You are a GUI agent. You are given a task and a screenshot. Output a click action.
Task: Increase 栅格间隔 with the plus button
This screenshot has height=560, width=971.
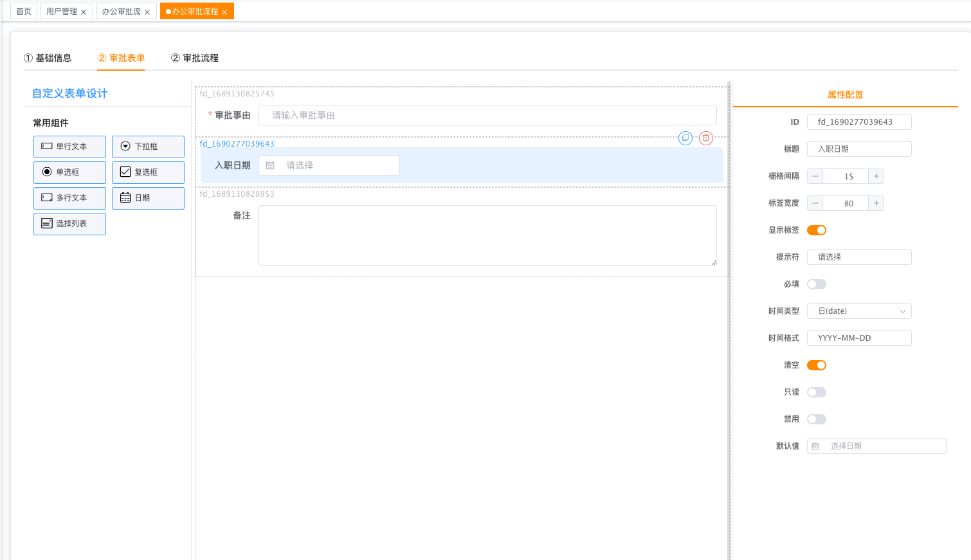click(x=876, y=176)
